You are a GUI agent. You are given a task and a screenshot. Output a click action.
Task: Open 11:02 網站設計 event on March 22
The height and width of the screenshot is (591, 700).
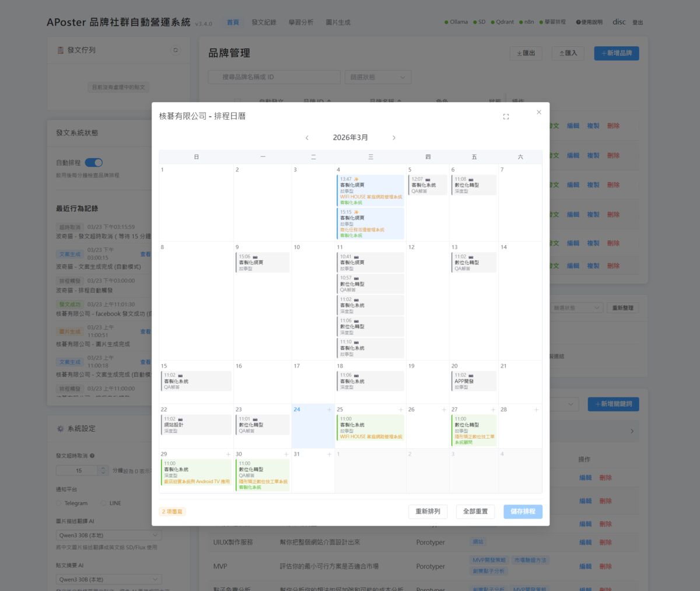tap(196, 425)
